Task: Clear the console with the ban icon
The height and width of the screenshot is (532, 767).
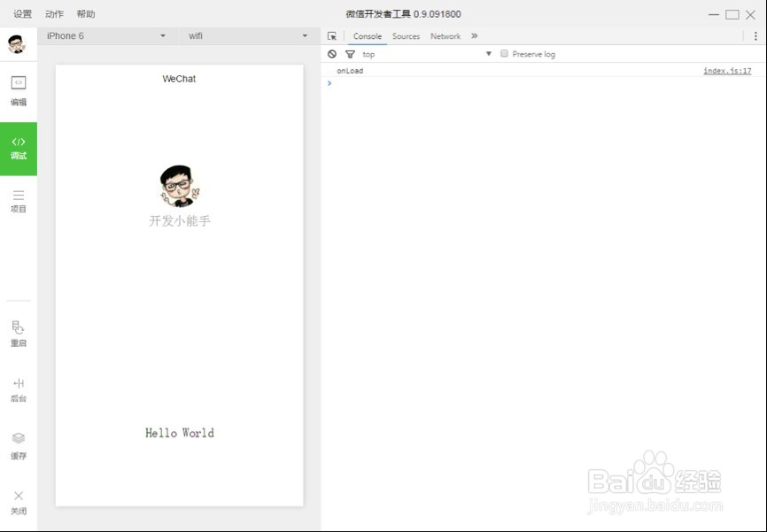Action: click(332, 54)
